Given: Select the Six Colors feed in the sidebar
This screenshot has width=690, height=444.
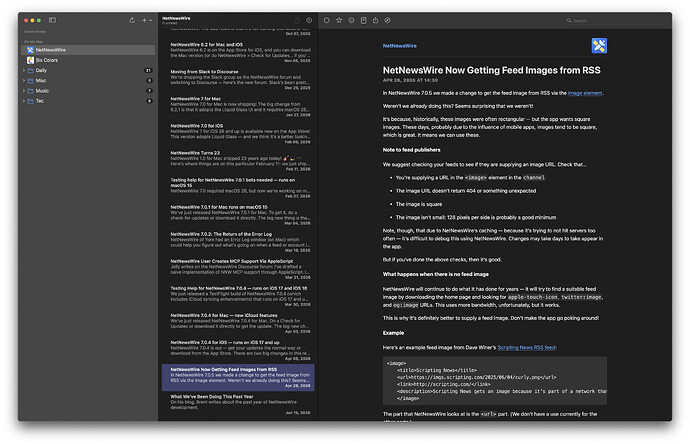Looking at the screenshot, I should (88, 60).
